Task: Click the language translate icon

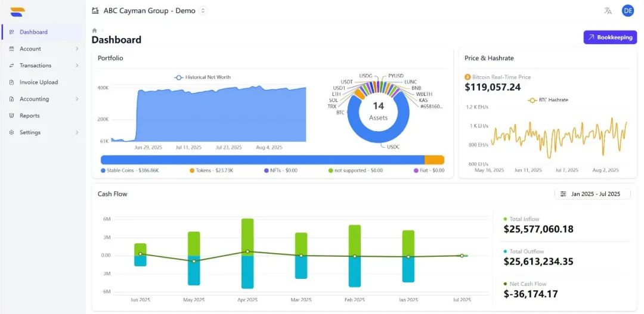Action: (608, 11)
